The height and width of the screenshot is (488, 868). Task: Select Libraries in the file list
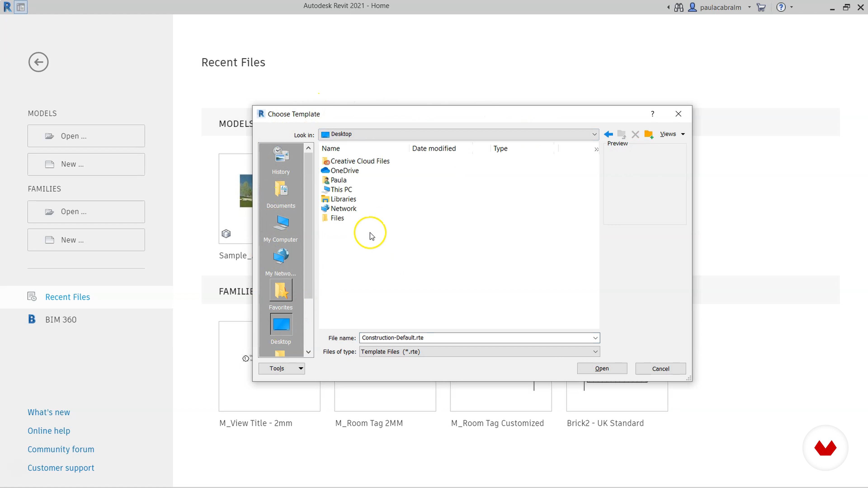coord(339,199)
